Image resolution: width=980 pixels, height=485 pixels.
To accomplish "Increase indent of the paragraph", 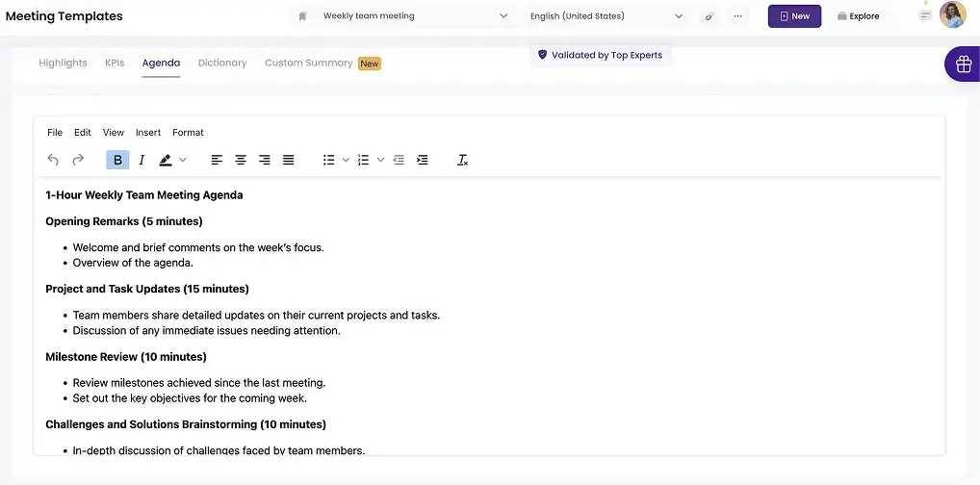I will pyautogui.click(x=422, y=160).
